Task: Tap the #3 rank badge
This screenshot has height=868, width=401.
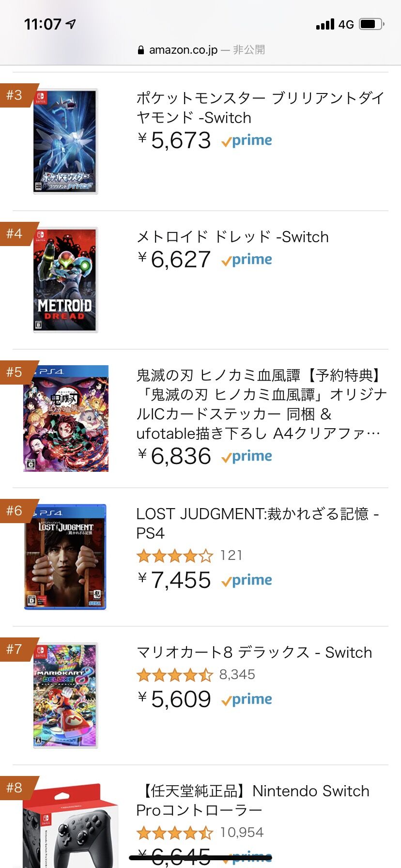Action: (x=15, y=95)
